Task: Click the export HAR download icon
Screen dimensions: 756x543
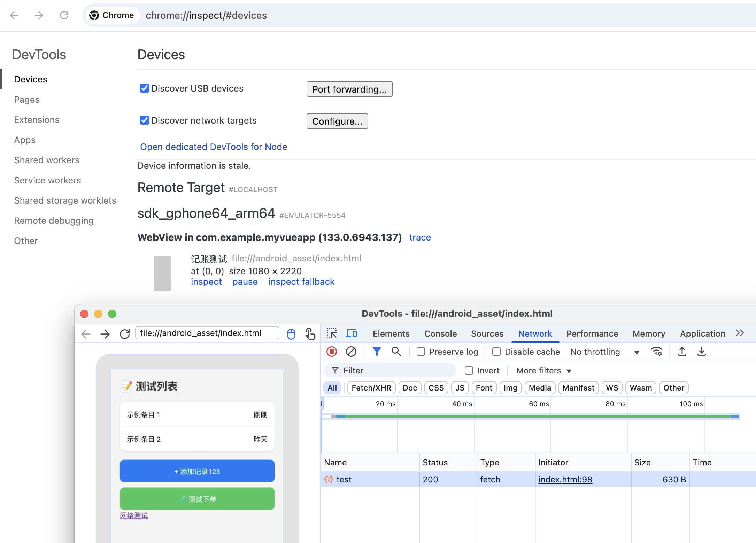Action: pyautogui.click(x=702, y=352)
